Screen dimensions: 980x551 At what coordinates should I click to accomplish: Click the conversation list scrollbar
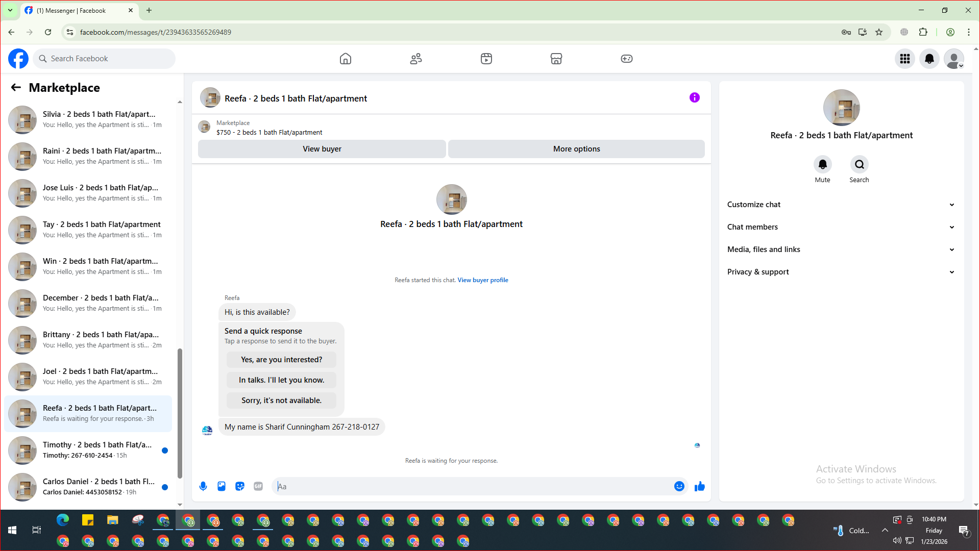pos(180,413)
